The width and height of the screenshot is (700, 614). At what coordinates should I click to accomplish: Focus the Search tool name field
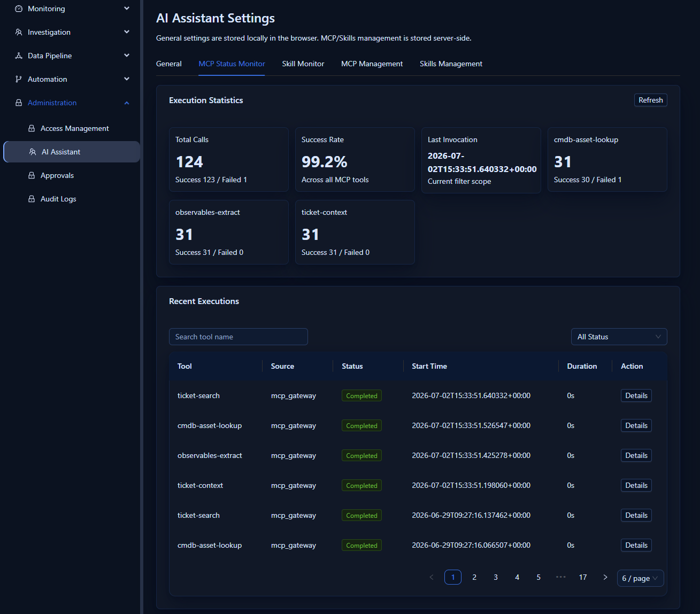[239, 337]
